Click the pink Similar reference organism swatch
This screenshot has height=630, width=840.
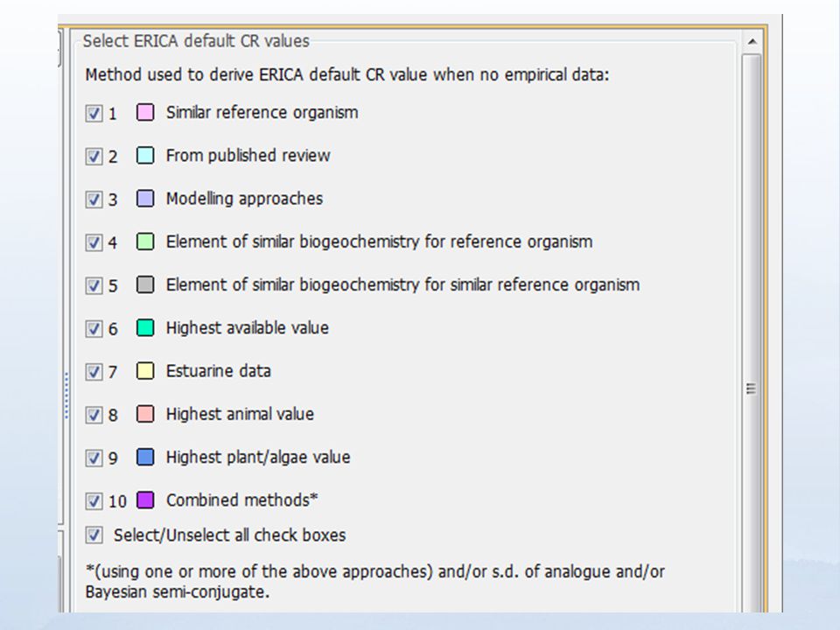pos(145,113)
